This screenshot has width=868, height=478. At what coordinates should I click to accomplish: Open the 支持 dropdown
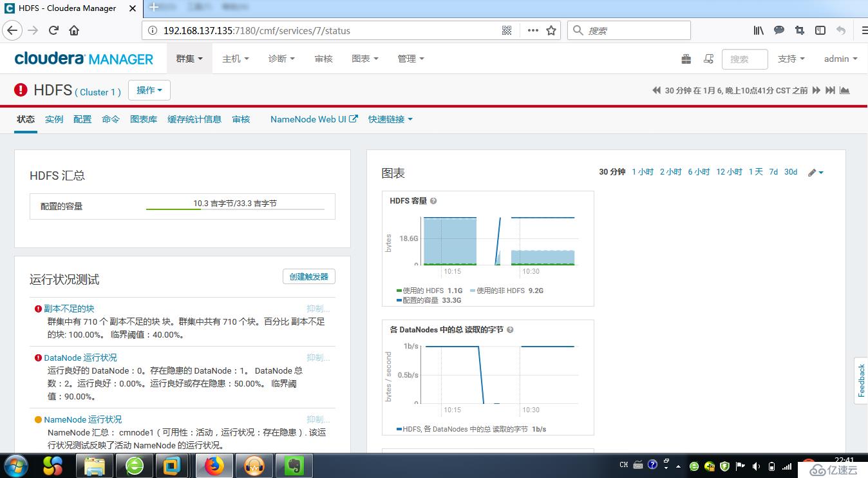[x=791, y=59]
